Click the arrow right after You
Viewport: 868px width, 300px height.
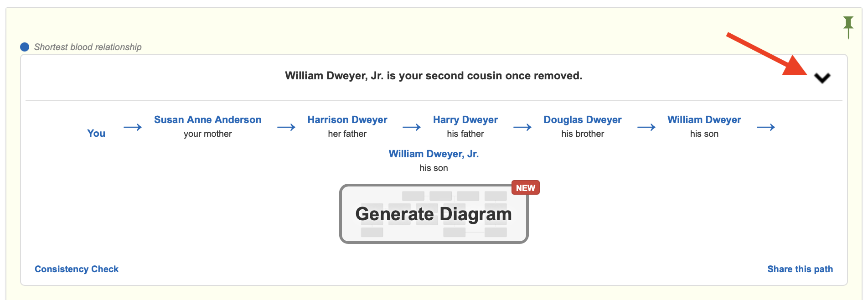coord(133,127)
